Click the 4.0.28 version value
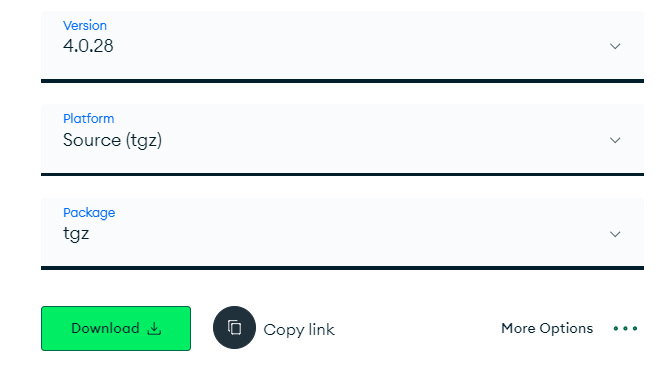This screenshot has height=376, width=671. [88, 46]
